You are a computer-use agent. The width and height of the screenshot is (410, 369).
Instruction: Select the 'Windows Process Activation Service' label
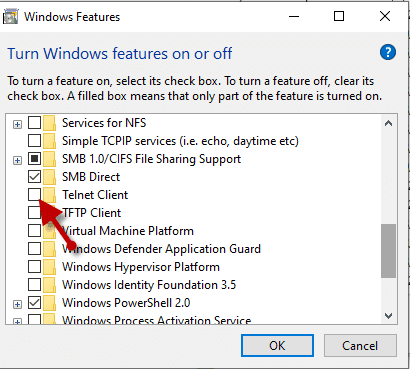pyautogui.click(x=156, y=319)
